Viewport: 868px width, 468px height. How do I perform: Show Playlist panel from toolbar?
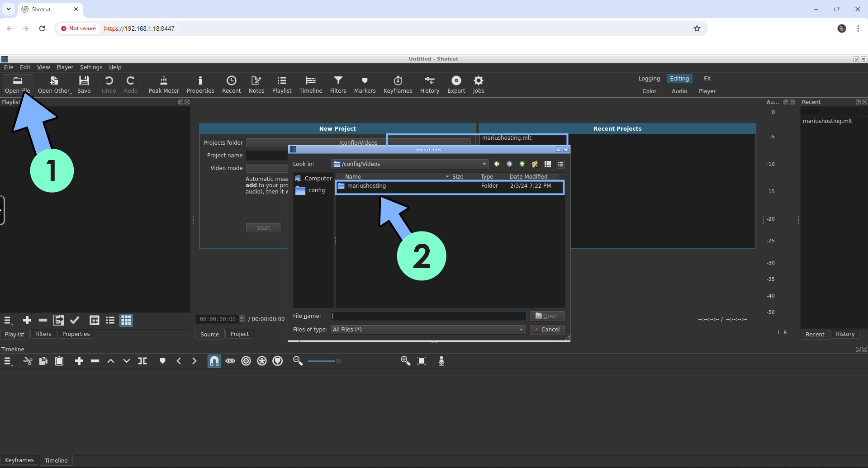click(282, 85)
